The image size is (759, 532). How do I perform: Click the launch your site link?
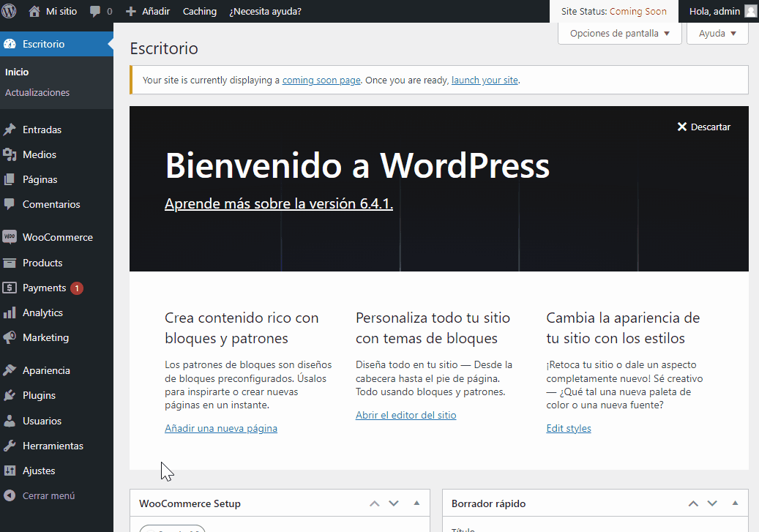coord(485,80)
